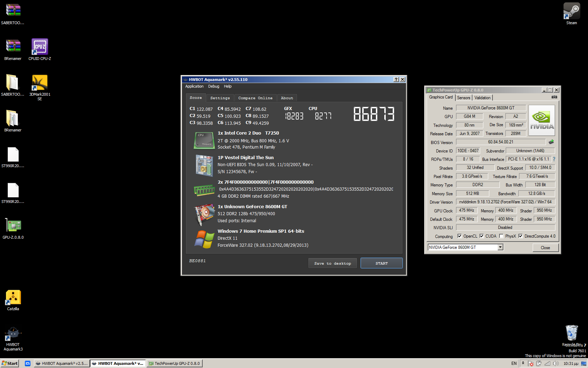Switch to the Compare Online tab

255,98
